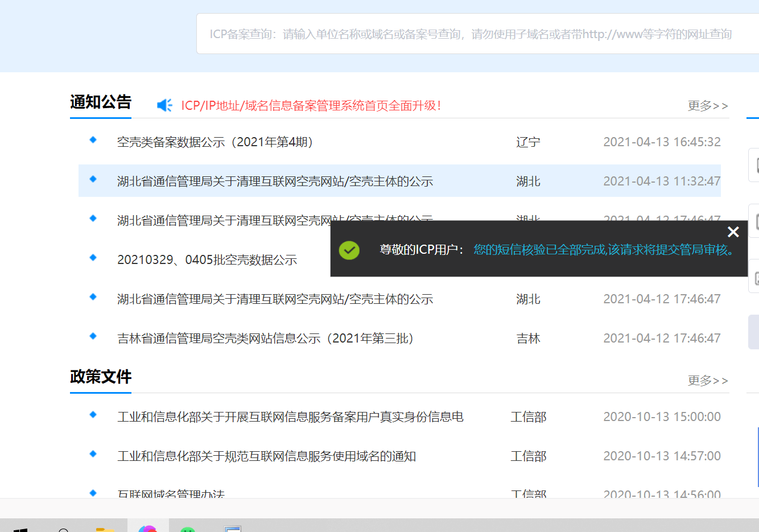Click the blue notification message text

604,250
